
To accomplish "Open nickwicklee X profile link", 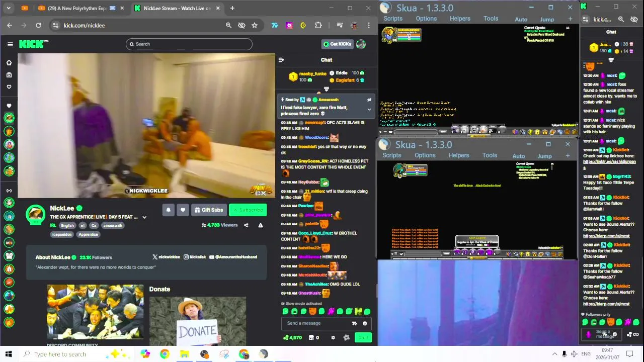I will pos(166,257).
